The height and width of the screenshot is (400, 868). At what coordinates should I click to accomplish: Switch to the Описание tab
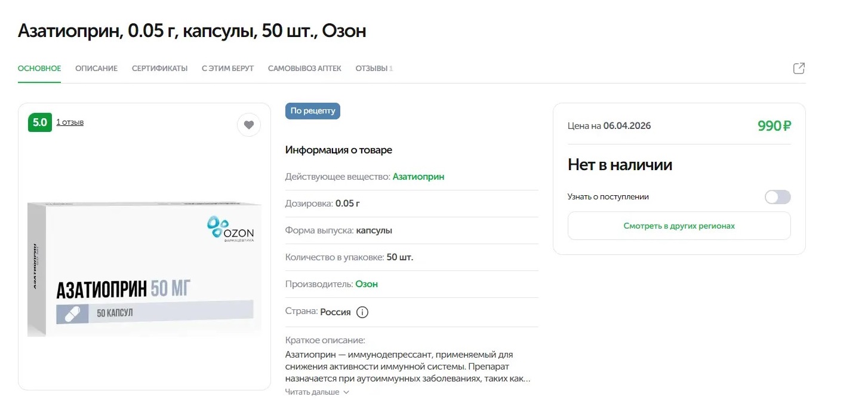[96, 69]
